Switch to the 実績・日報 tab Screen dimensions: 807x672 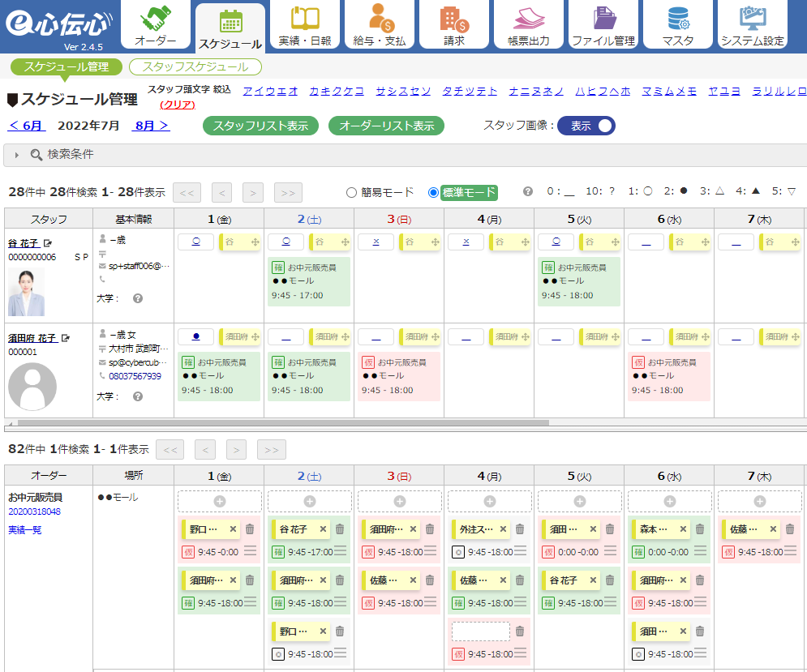[305, 25]
